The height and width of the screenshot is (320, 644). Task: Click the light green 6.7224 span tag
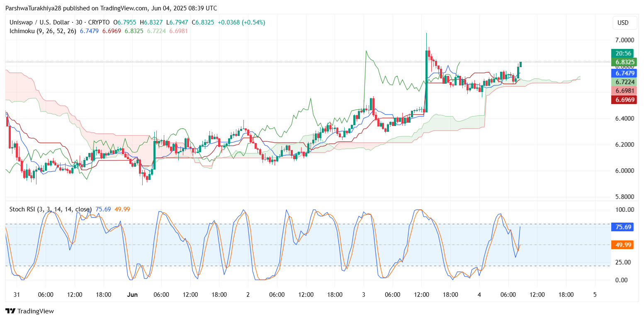(x=623, y=82)
